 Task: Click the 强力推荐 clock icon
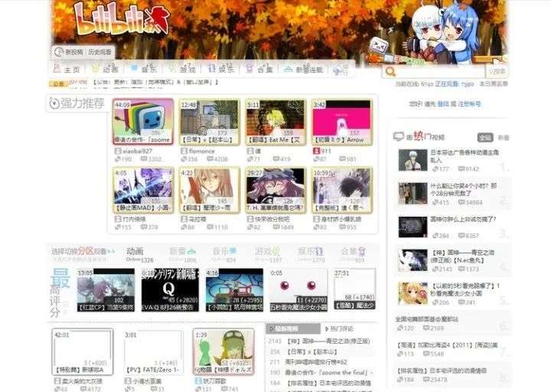(54, 103)
